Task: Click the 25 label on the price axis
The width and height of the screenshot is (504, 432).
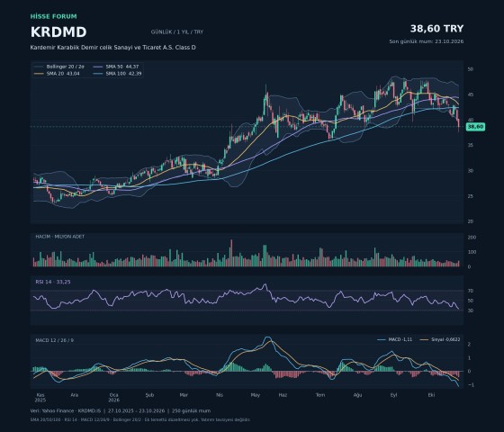Action: tap(470, 196)
